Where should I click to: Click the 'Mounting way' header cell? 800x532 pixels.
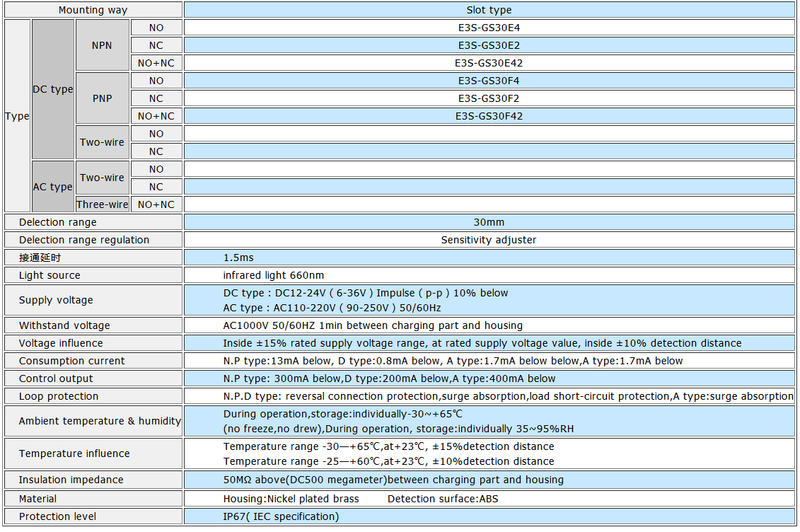click(x=93, y=10)
